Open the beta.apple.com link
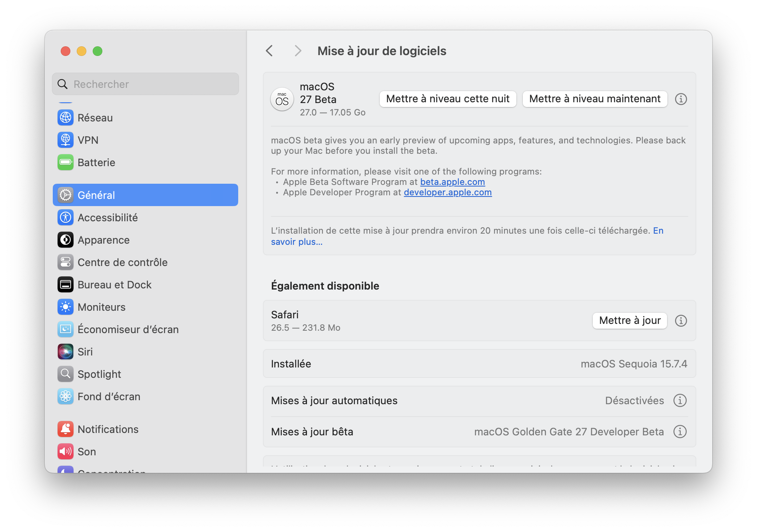 [452, 182]
